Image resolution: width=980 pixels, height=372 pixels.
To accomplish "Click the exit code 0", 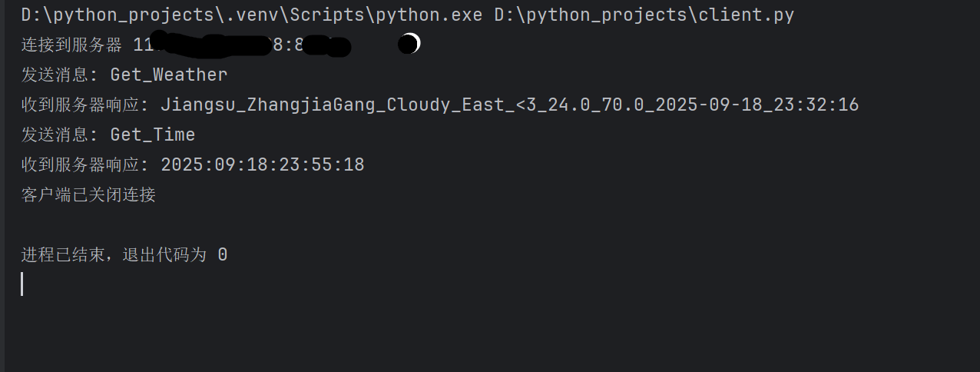I will point(222,254).
